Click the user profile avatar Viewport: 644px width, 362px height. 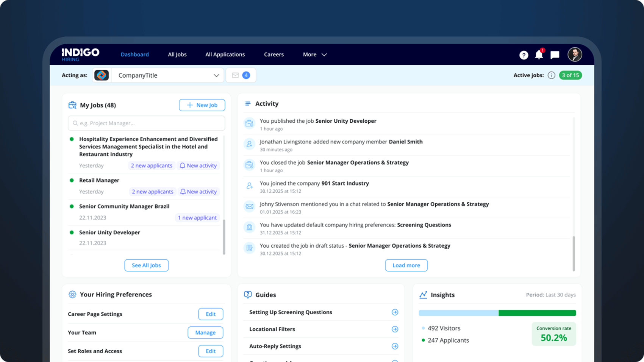pos(574,55)
